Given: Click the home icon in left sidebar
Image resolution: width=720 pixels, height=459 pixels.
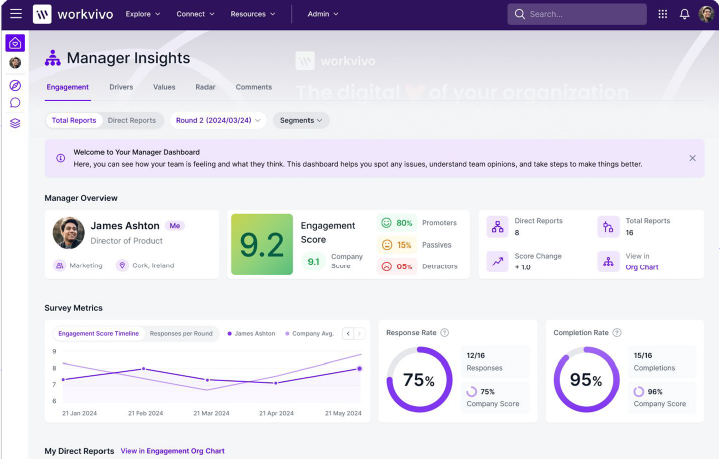Looking at the screenshot, I should tap(15, 43).
